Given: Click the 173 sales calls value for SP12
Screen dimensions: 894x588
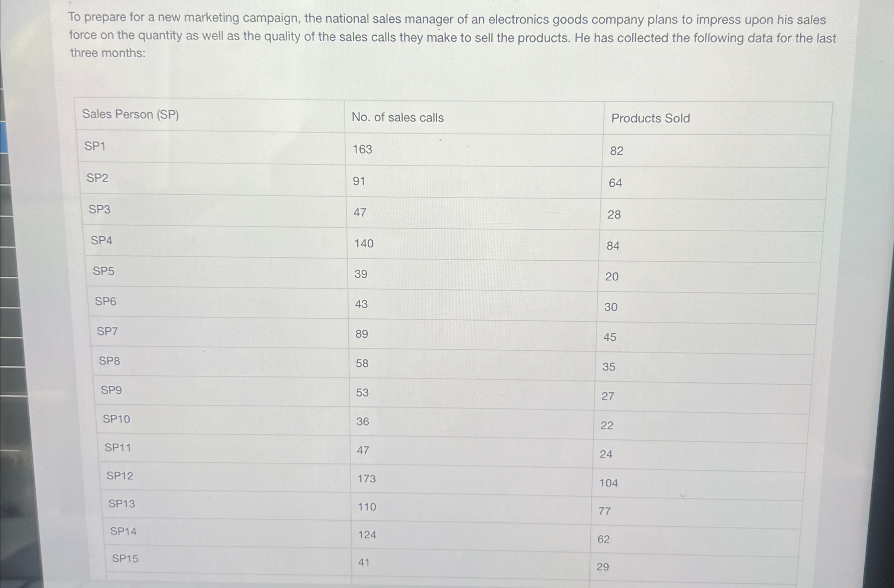Looking at the screenshot, I should coord(366,479).
